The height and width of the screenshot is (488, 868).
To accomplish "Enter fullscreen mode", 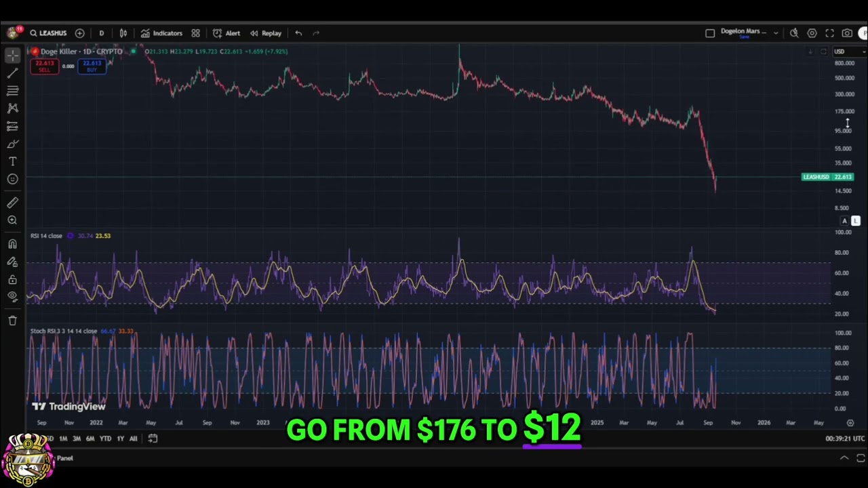I will click(x=829, y=33).
